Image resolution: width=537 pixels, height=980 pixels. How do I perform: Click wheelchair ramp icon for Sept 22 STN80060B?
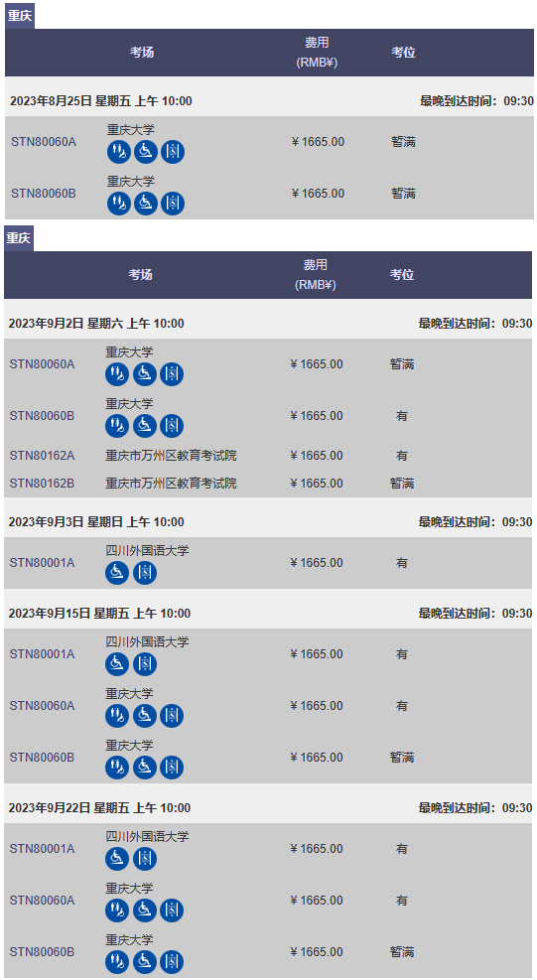click(144, 962)
